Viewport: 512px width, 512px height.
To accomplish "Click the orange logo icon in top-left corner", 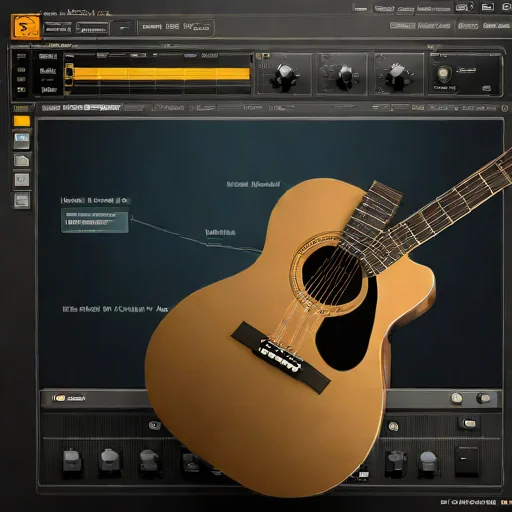I will coord(26,27).
